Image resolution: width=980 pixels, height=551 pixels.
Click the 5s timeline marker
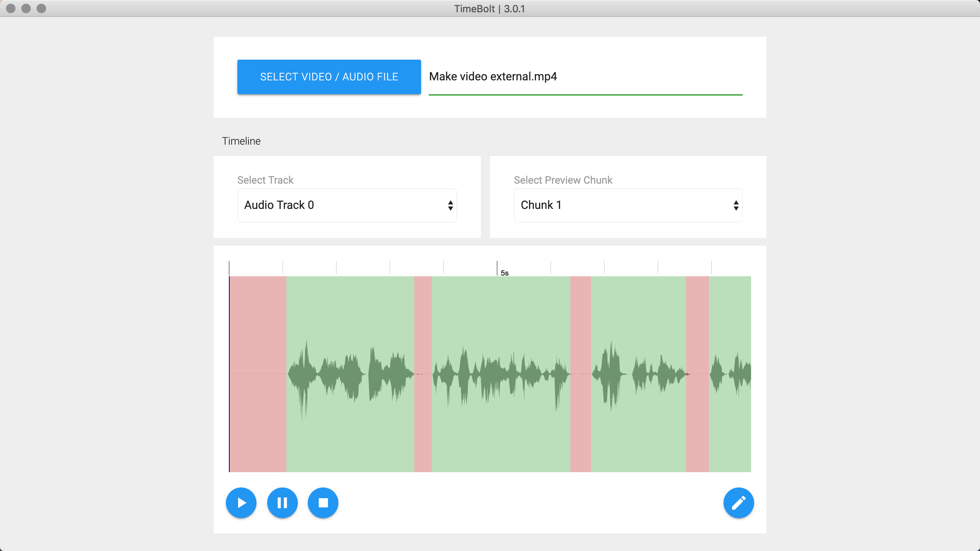click(x=504, y=273)
